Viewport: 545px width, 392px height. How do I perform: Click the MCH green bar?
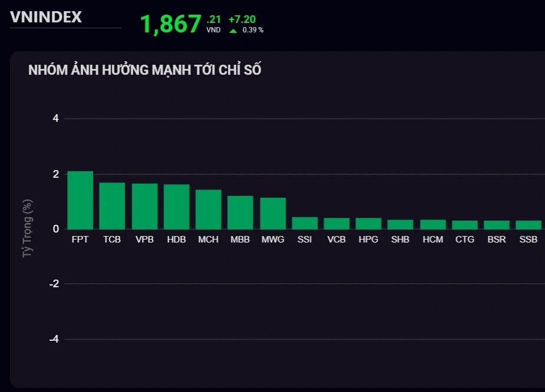coord(209,210)
